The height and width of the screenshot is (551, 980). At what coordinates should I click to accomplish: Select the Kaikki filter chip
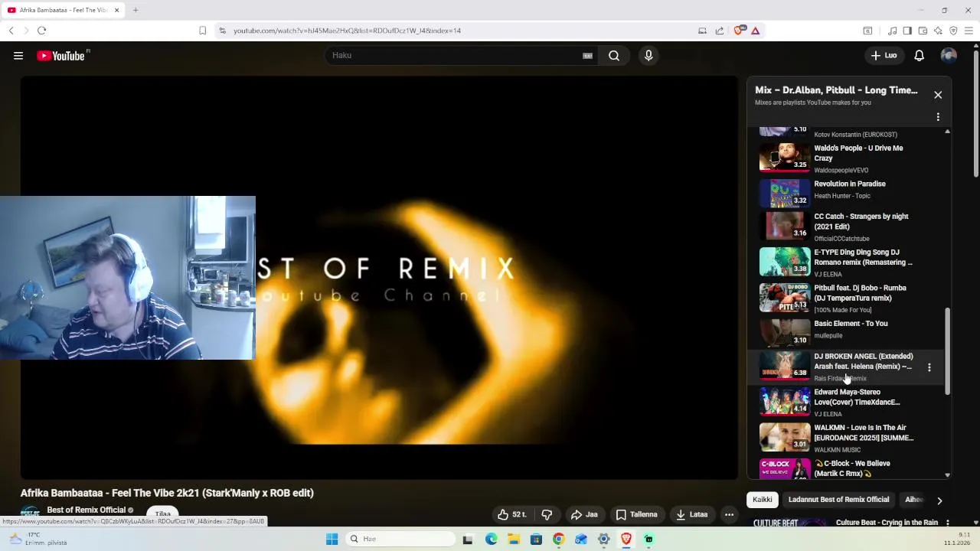pos(763,500)
